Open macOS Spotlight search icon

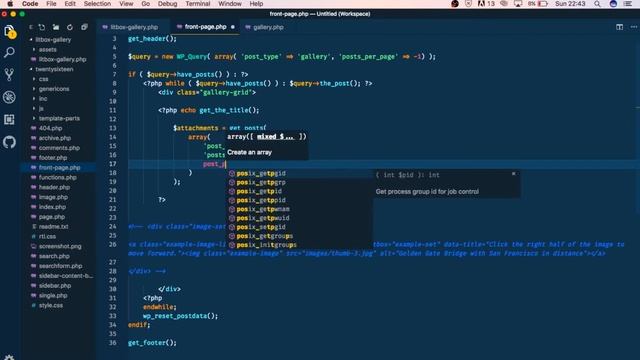coord(597,4)
